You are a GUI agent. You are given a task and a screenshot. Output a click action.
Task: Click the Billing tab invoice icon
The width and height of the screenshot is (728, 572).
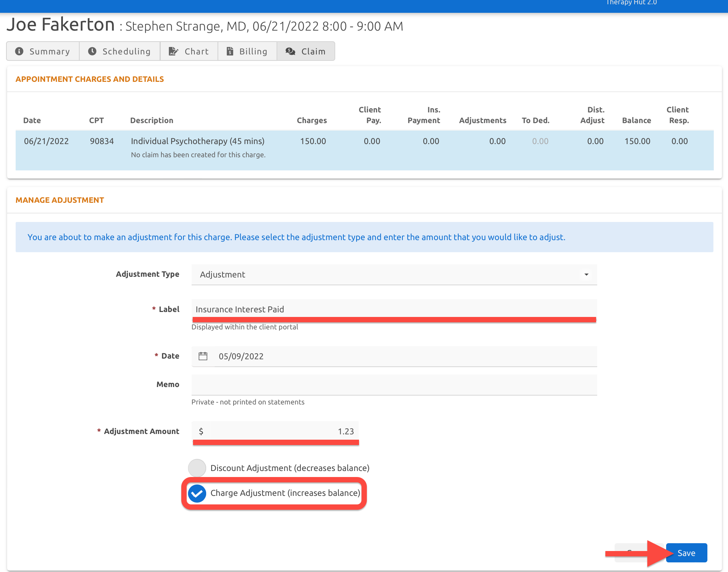(230, 51)
